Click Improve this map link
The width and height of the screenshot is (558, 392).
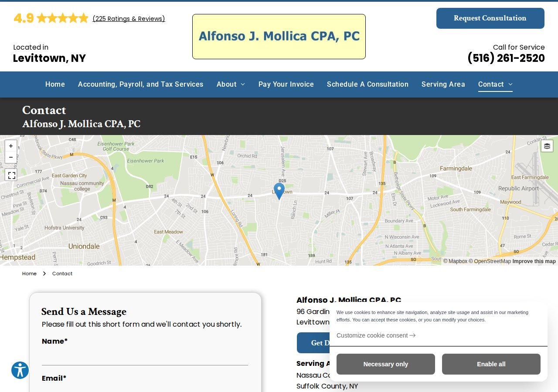tap(534, 261)
